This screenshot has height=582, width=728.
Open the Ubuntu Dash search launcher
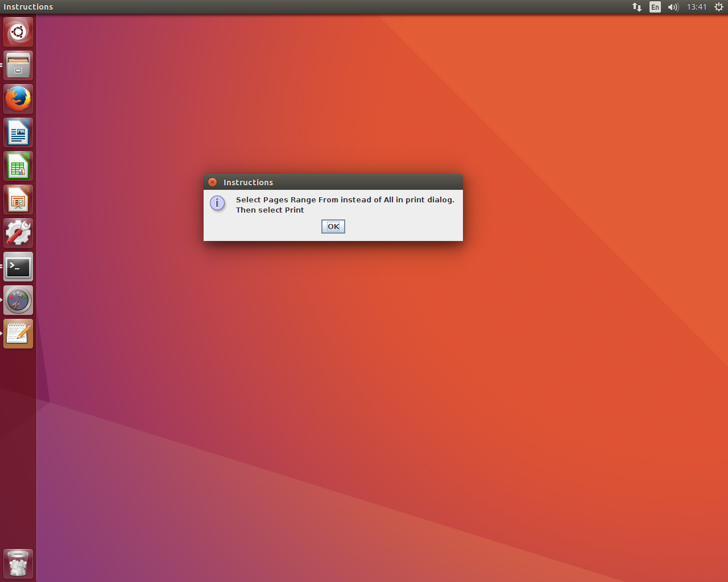[x=18, y=32]
